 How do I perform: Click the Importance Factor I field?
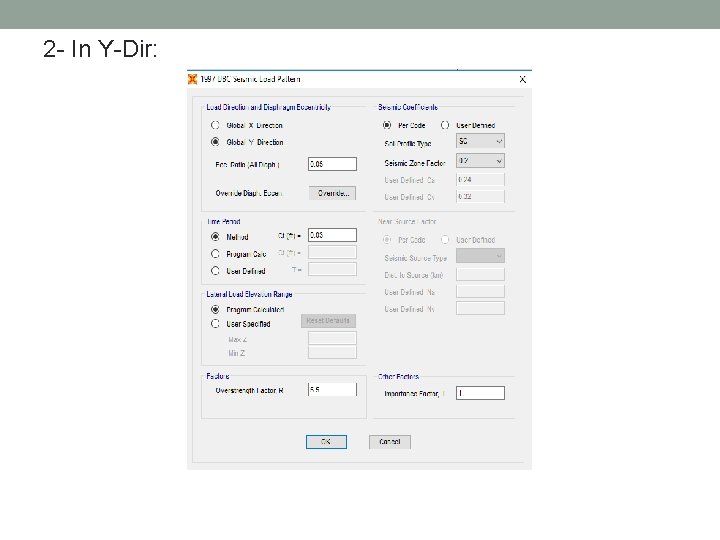click(480, 393)
